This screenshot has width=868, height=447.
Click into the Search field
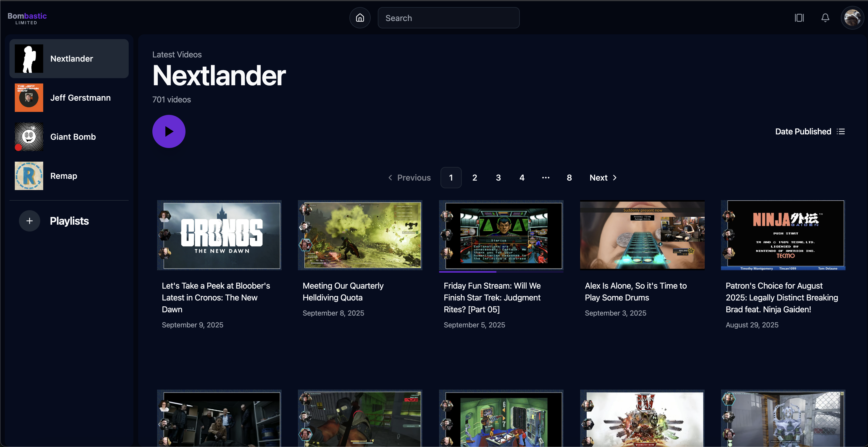click(x=448, y=18)
